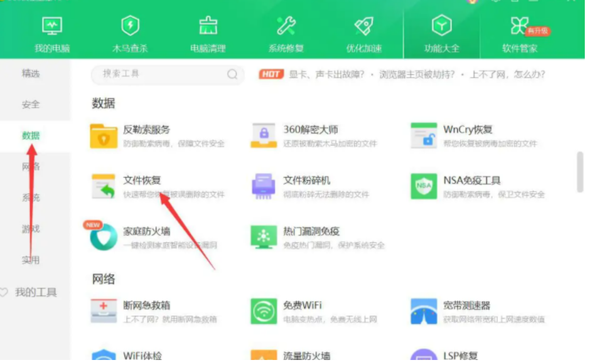This screenshot has height=364, width=609.
Task: Click 热门漏洞免疫 title text
Action: click(x=311, y=231)
